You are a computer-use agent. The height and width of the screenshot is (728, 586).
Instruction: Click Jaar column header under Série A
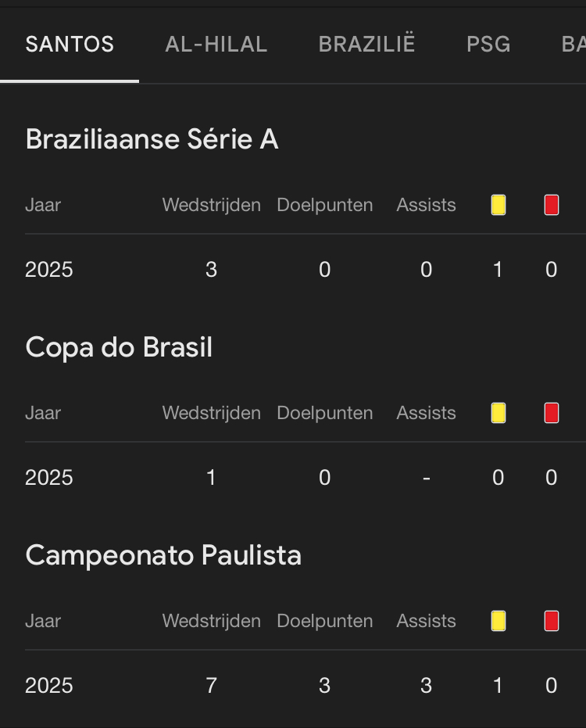[x=43, y=205]
